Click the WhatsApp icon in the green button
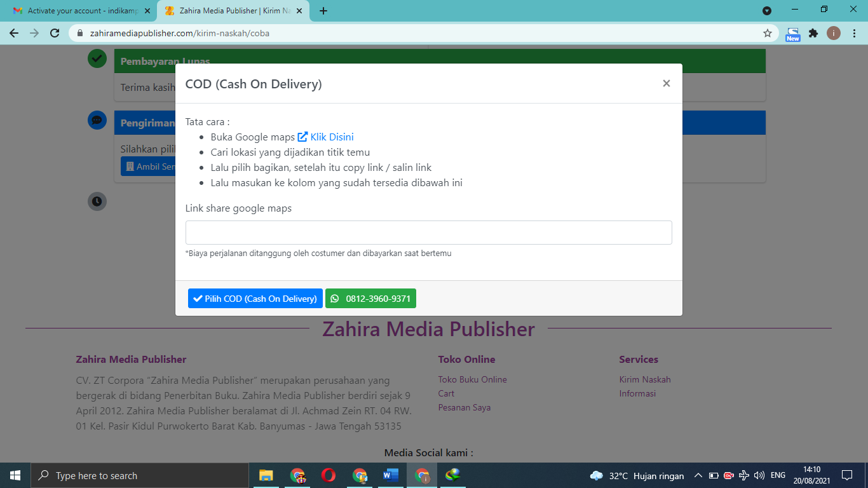Viewport: 868px width, 488px height. click(x=335, y=299)
